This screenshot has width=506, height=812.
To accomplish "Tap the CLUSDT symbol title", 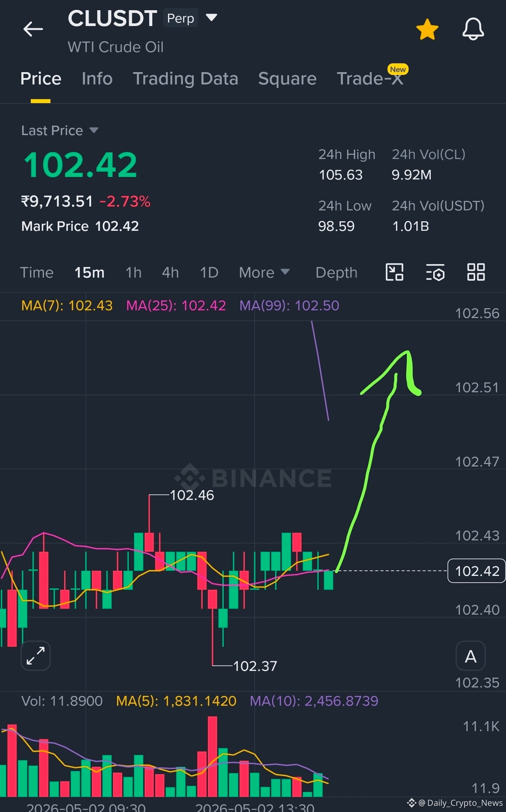I will (112, 18).
